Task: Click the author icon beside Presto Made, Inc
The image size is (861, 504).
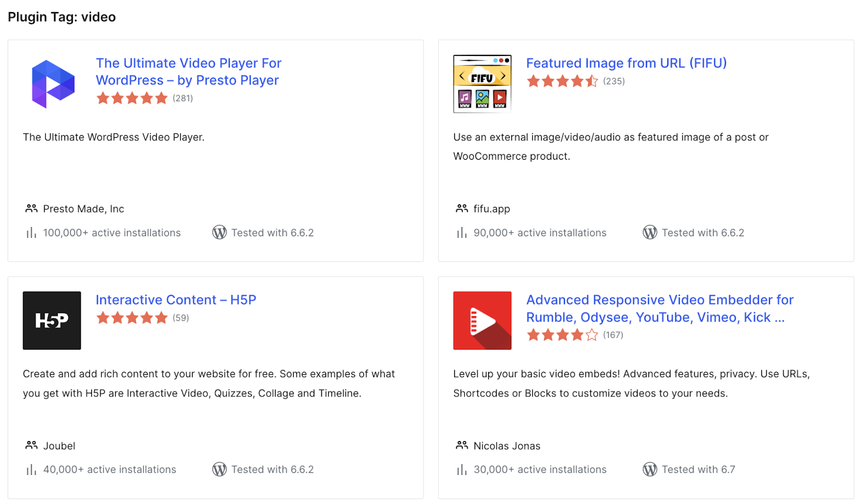Action: tap(31, 208)
